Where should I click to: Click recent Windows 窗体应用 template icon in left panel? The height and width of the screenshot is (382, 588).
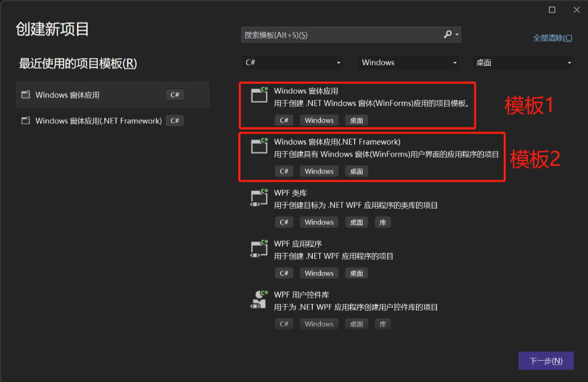tap(26, 95)
